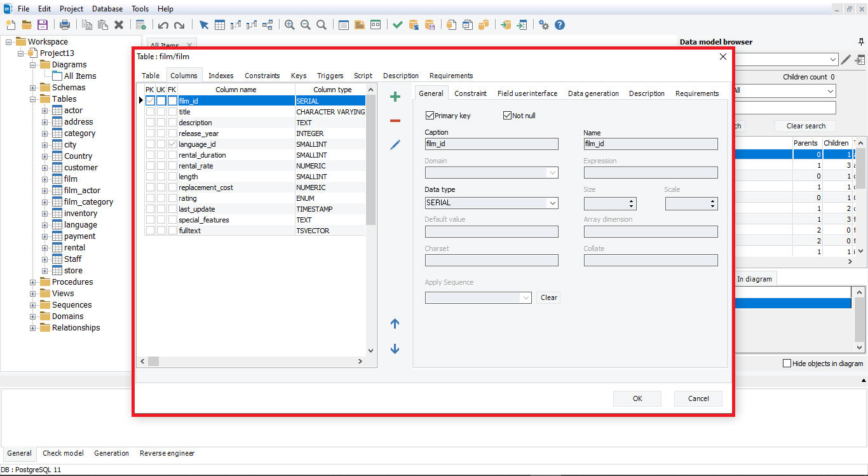Click the Clear button beside Apply Sequence
The width and height of the screenshot is (868, 476).
coord(549,297)
